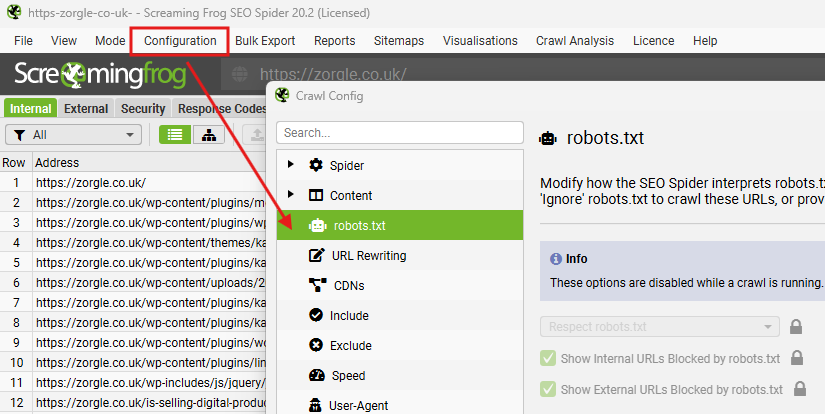
Task: Click the URL field with zorgle.co.uk
Action: [333, 75]
